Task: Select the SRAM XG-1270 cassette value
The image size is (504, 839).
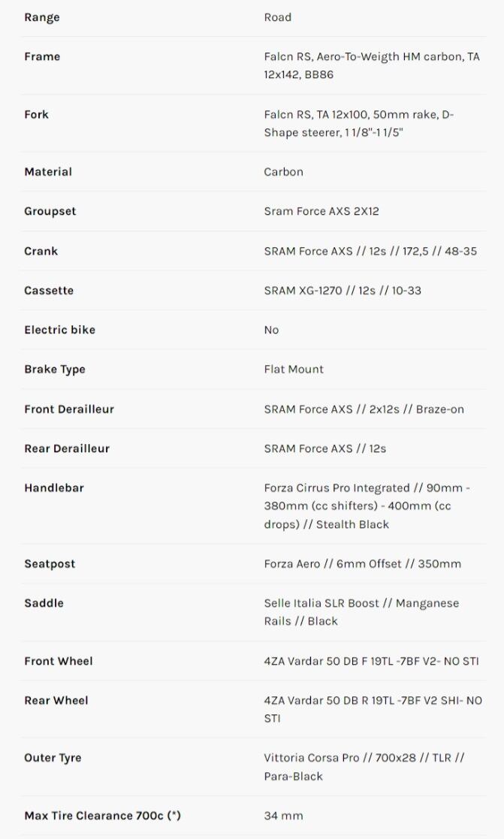Action: coord(342,290)
